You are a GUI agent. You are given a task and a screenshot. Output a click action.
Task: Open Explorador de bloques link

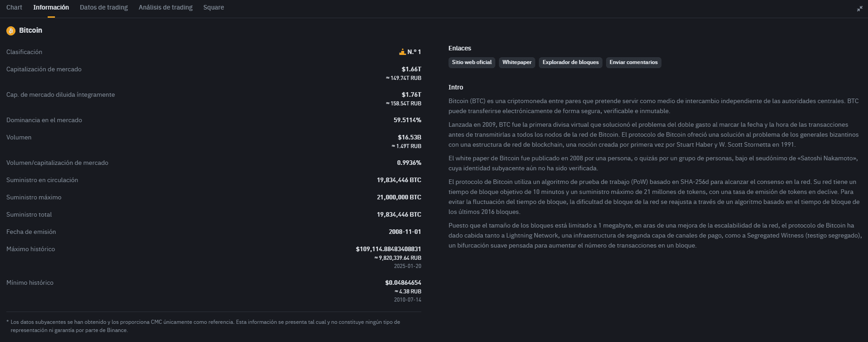click(x=571, y=62)
